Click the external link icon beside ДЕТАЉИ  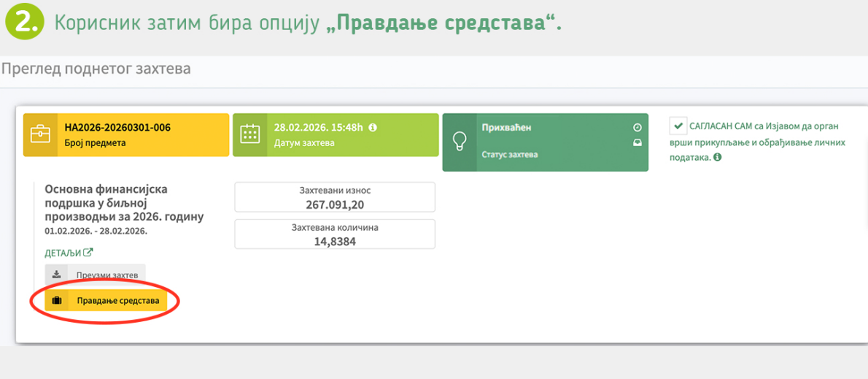tap(88, 253)
